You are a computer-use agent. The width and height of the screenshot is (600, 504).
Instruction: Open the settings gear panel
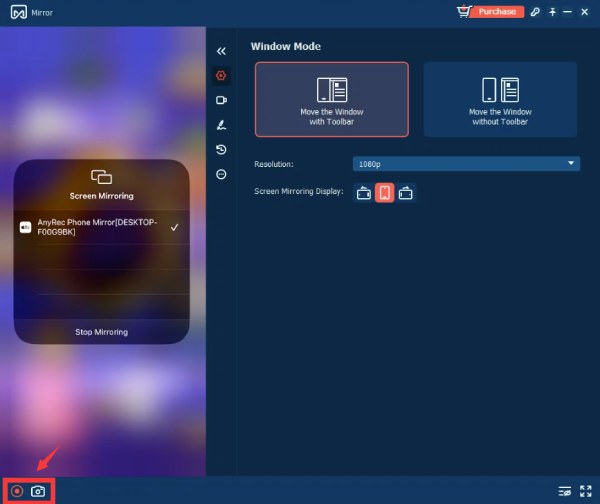221,75
